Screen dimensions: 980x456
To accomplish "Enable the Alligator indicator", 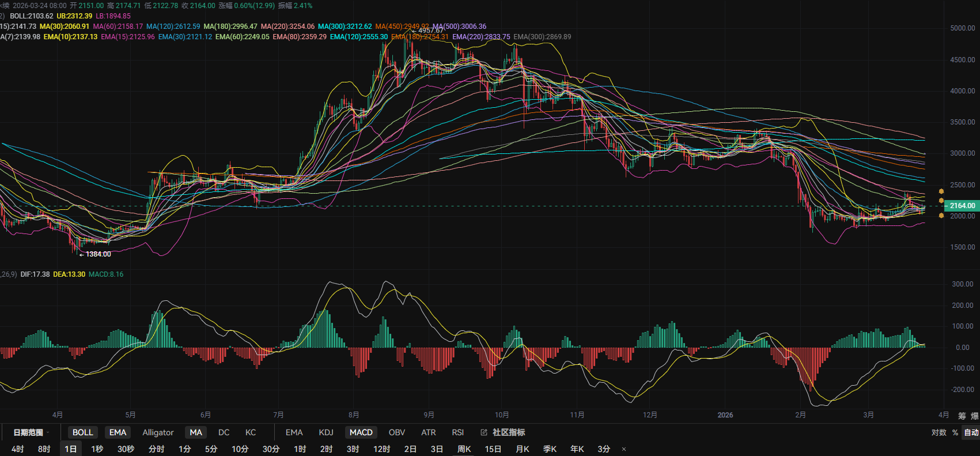I will point(158,432).
